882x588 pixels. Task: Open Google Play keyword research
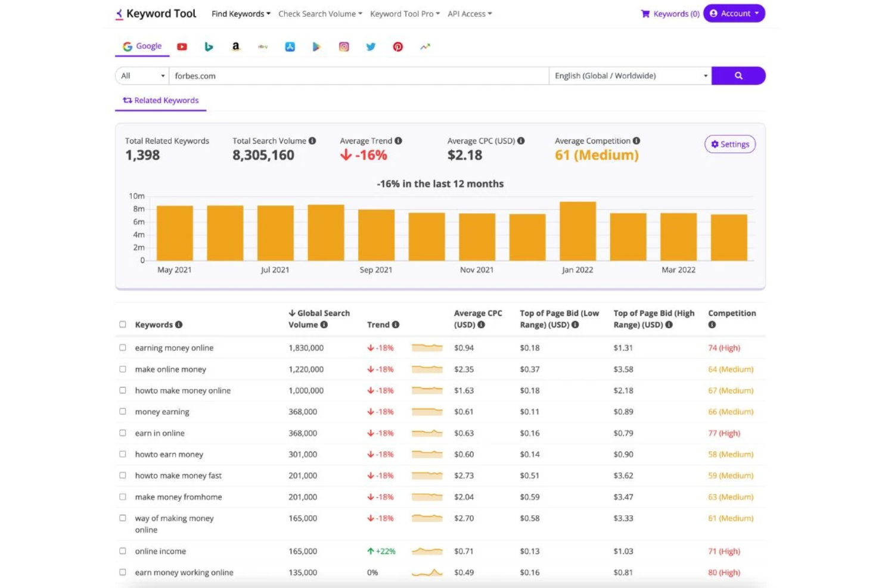point(316,46)
